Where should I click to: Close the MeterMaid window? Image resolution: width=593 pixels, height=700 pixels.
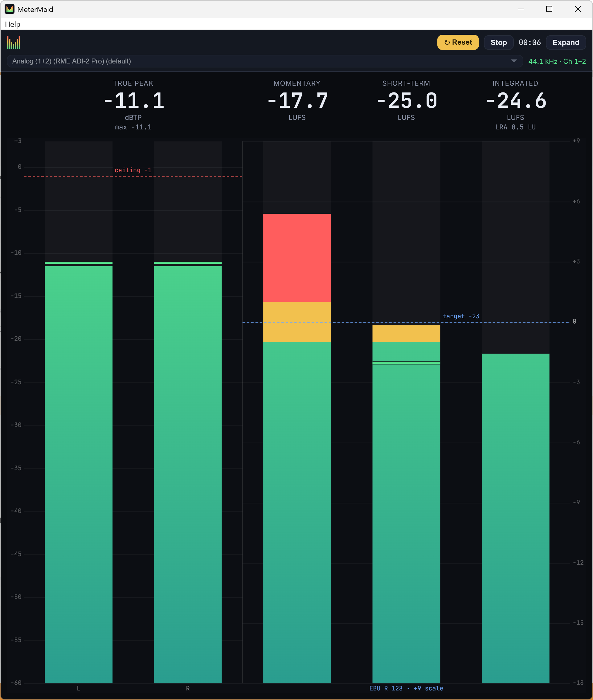coord(578,9)
